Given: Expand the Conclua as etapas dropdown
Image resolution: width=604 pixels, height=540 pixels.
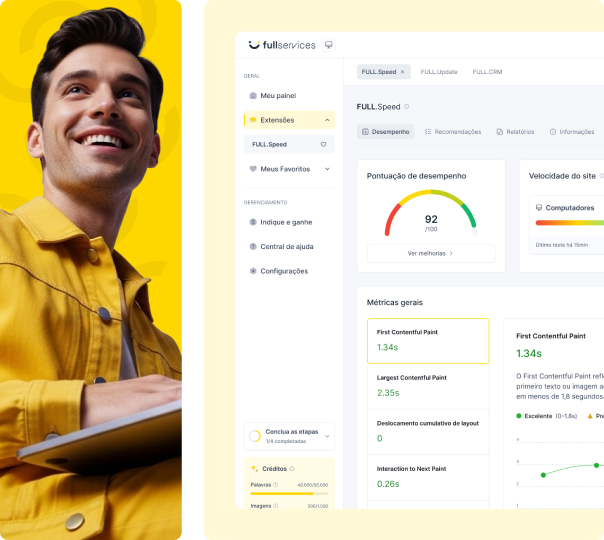Looking at the screenshot, I should [327, 436].
